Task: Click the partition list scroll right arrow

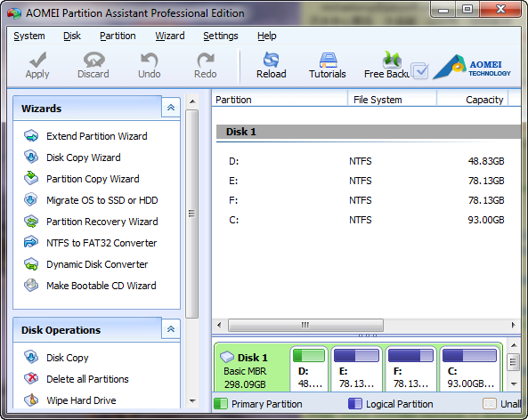Action: (x=513, y=325)
